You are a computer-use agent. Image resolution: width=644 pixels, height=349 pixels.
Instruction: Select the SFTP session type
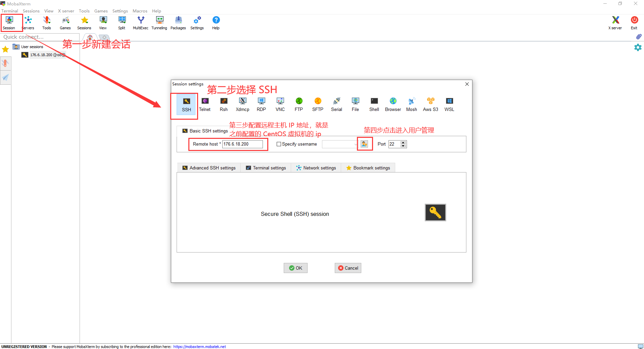click(318, 105)
